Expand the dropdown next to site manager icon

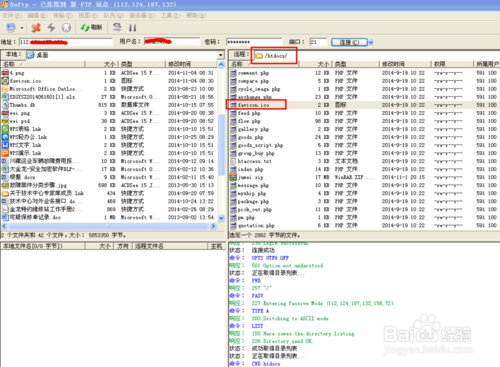click(22, 28)
